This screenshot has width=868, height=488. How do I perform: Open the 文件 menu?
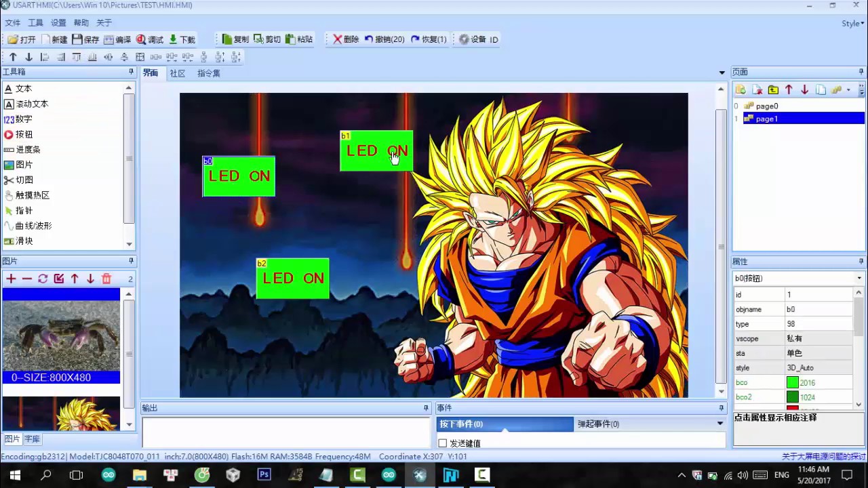(12, 23)
